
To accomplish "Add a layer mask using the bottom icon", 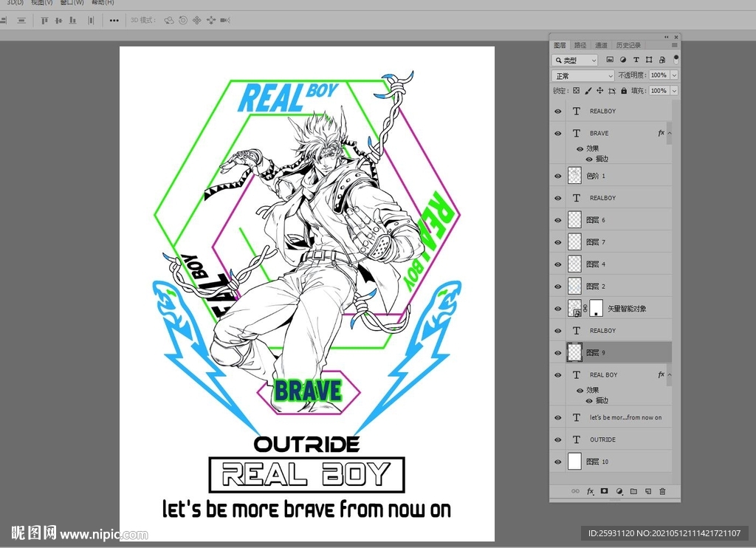I will (x=604, y=491).
